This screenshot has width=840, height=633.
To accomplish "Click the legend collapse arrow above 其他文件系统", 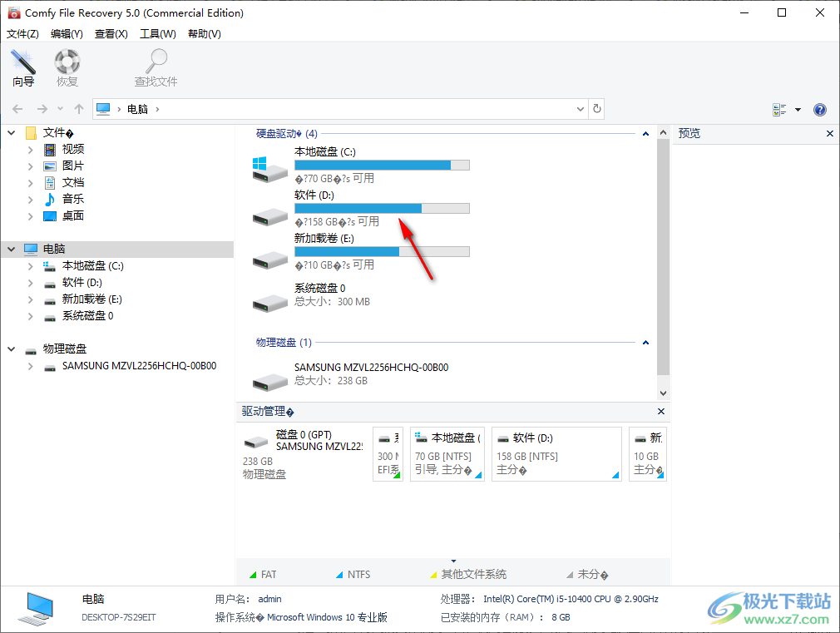I will (x=453, y=561).
